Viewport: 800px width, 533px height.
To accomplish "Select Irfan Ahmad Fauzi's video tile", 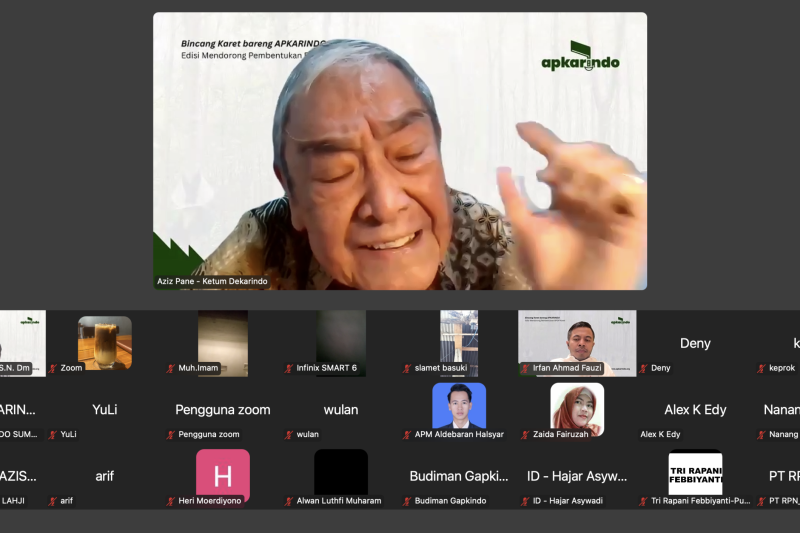I will click(x=577, y=343).
